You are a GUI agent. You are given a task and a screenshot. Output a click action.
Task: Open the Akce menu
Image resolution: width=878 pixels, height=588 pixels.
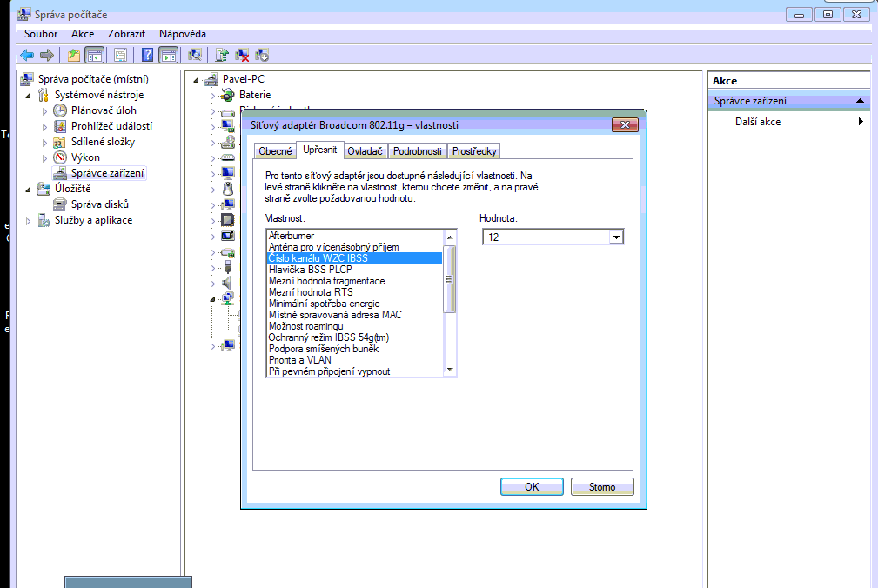[83, 34]
